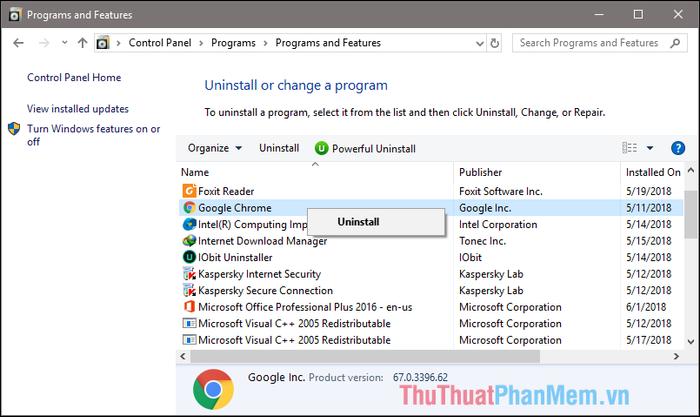Expand the chevron after Control Panel breadcrumb

(x=201, y=43)
